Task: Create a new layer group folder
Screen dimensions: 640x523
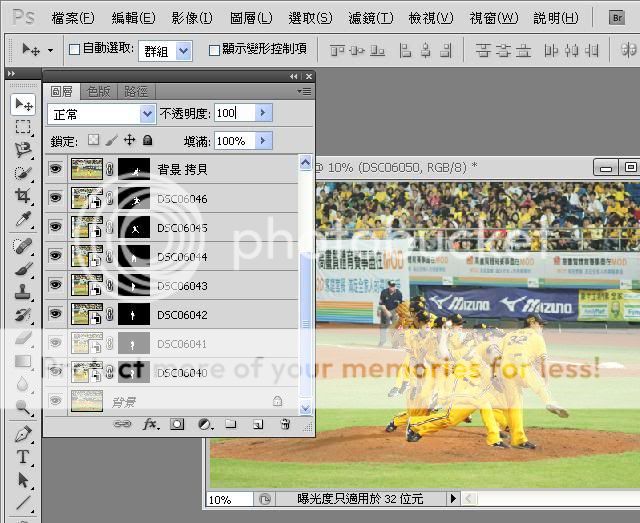Action: coord(230,424)
